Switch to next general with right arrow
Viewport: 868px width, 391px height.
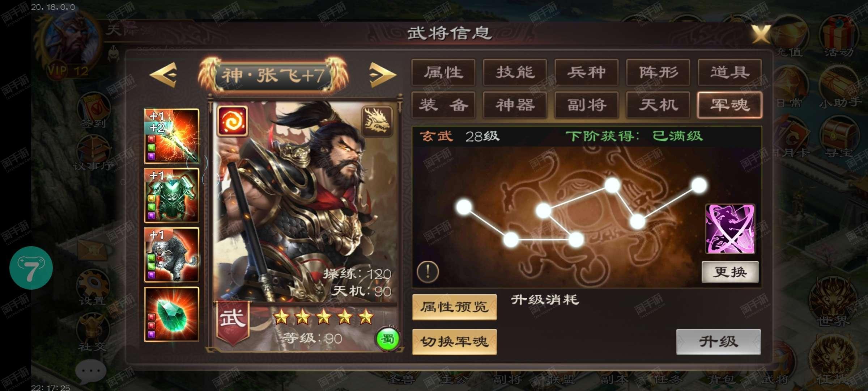[x=383, y=75]
